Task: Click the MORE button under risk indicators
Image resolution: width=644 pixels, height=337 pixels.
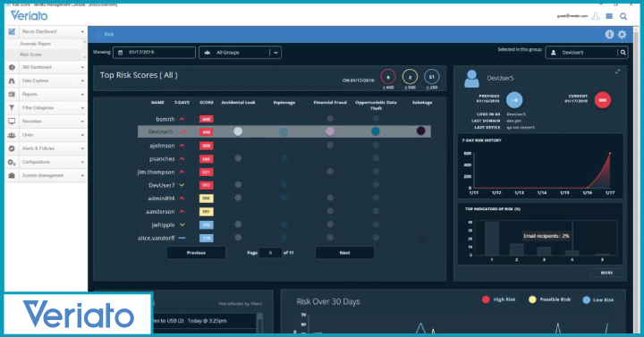Action: coord(606,273)
